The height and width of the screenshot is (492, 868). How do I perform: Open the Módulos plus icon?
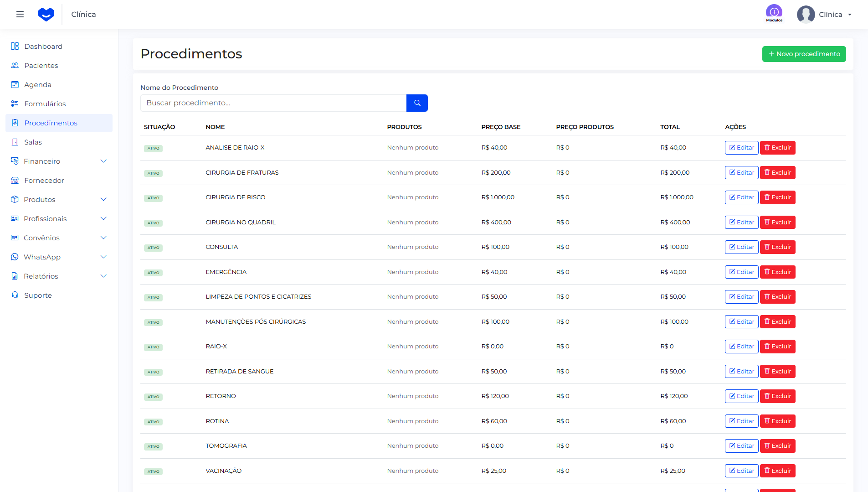coord(774,12)
